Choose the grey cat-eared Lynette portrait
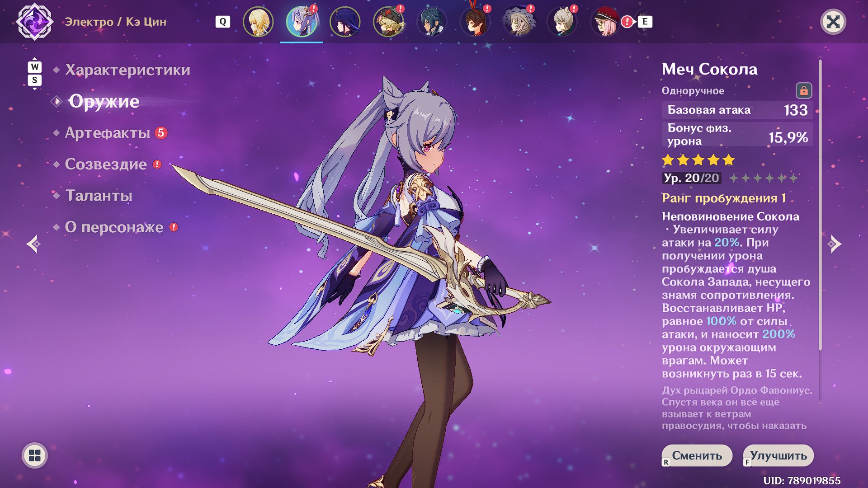This screenshot has height=488, width=868. coord(562,22)
